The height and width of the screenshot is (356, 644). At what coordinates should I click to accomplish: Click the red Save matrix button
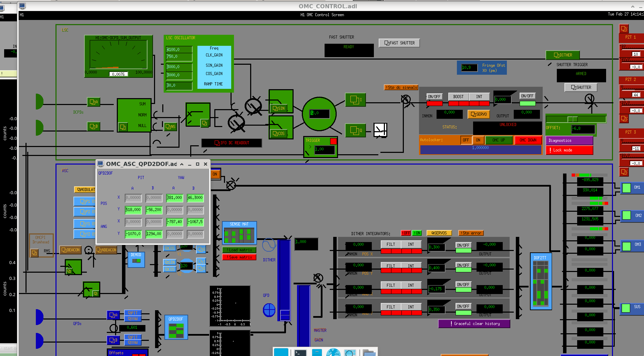pos(239,257)
